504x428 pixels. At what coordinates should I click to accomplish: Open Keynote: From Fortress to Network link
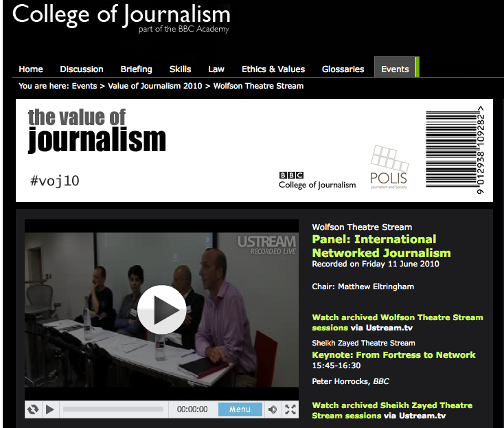(393, 354)
